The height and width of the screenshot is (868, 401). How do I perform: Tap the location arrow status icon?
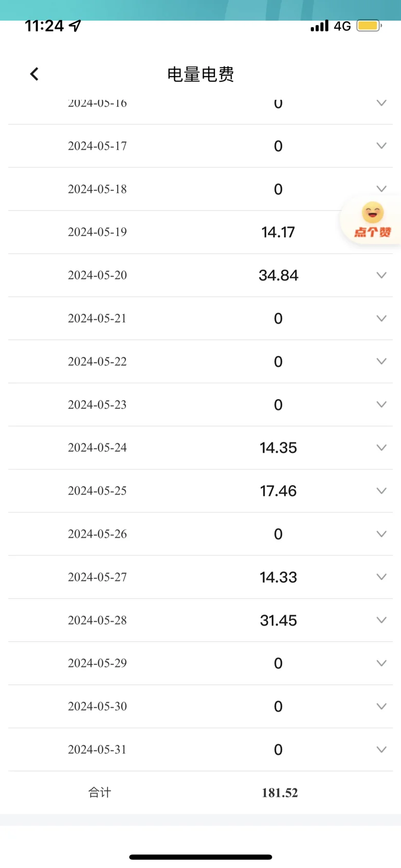coord(75,26)
